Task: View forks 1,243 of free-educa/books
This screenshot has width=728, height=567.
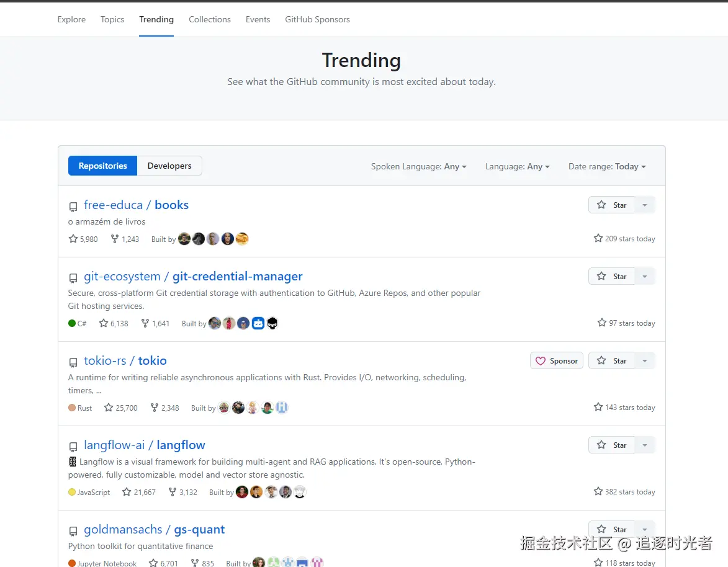Action: pyautogui.click(x=125, y=239)
